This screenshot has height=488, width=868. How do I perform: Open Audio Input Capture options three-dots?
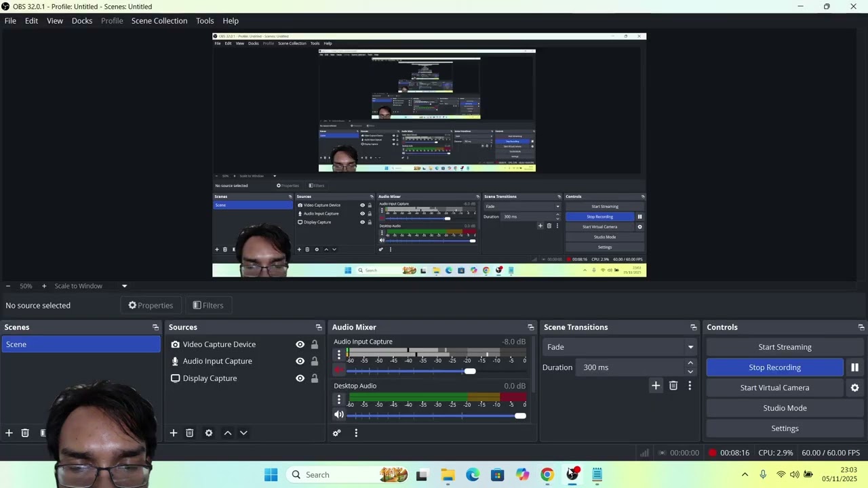pos(339,355)
